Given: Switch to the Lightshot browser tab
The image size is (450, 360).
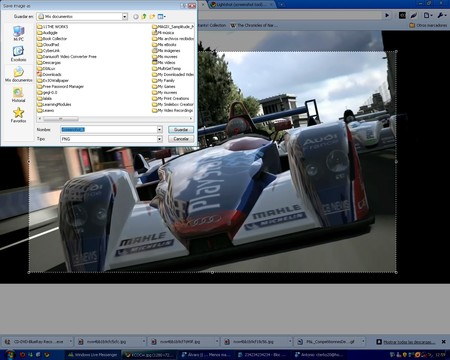Looking at the screenshot, I should point(241,4).
